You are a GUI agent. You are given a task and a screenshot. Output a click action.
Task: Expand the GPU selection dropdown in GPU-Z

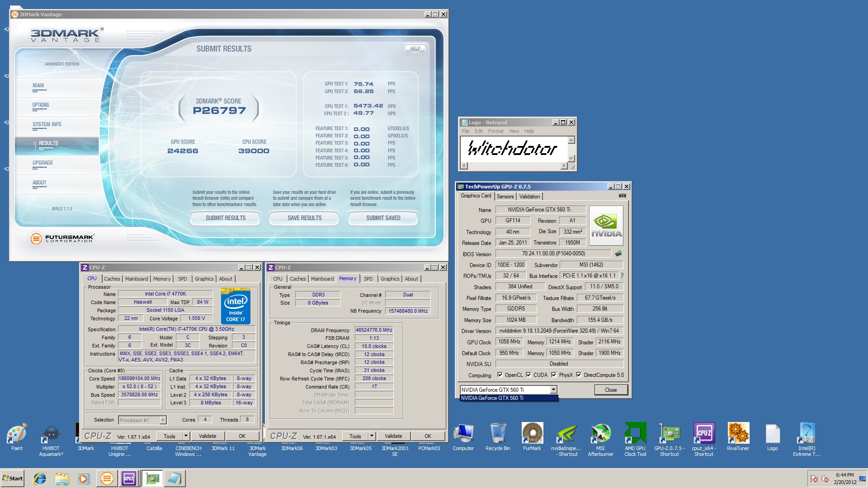(x=553, y=389)
